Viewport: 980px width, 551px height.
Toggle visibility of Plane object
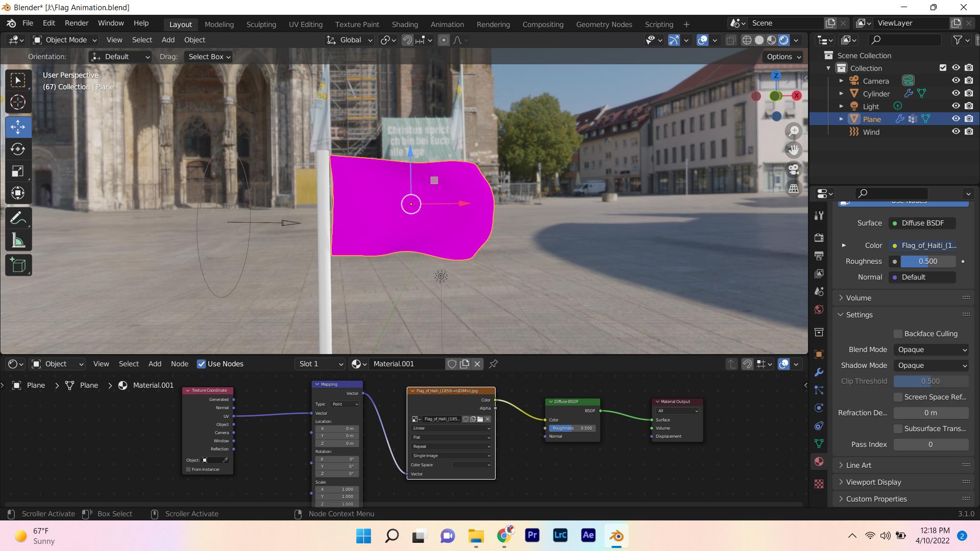pos(956,118)
